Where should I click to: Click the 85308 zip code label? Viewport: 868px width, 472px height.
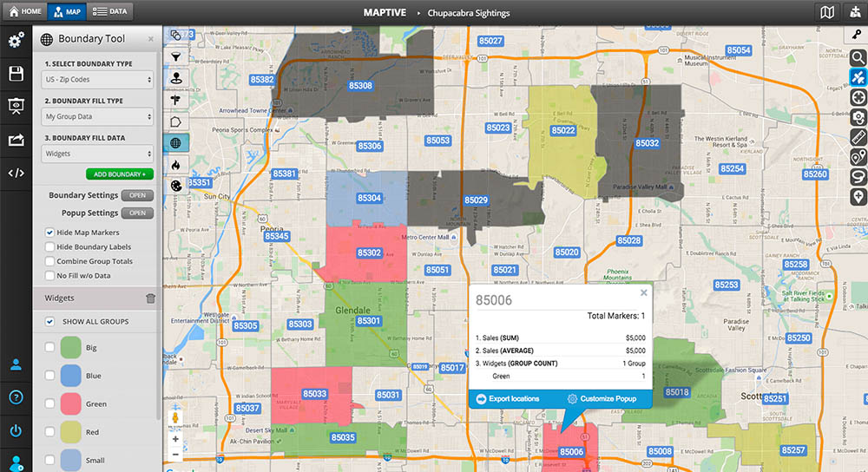(360, 86)
